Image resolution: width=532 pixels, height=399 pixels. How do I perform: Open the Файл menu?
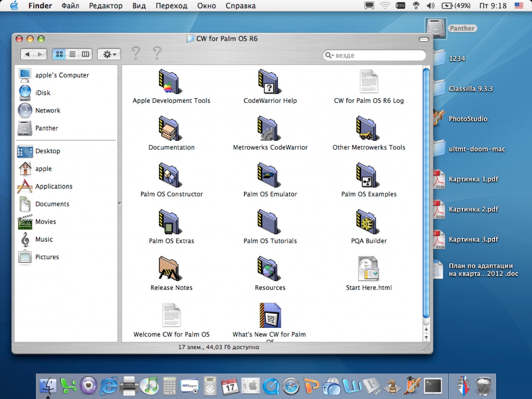tap(70, 6)
